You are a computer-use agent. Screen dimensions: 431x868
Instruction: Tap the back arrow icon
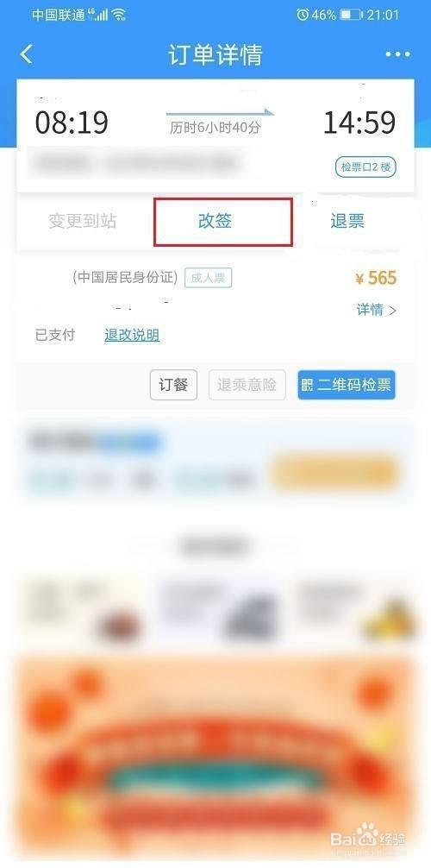click(x=26, y=54)
